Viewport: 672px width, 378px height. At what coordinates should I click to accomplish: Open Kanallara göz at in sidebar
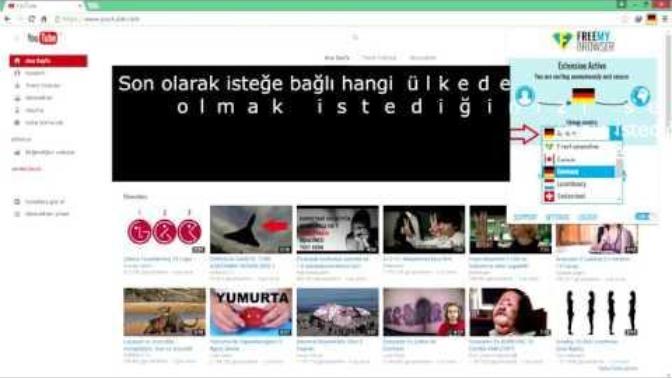click(x=45, y=202)
